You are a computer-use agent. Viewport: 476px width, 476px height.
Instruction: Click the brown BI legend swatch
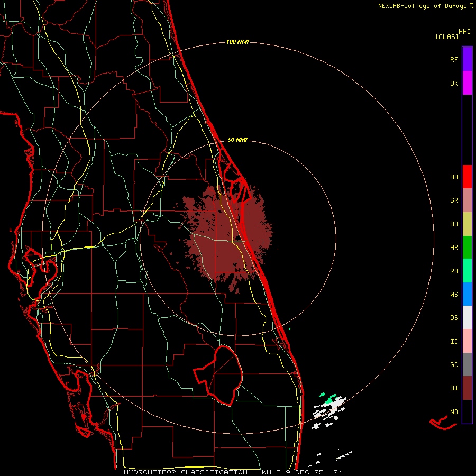(467, 388)
